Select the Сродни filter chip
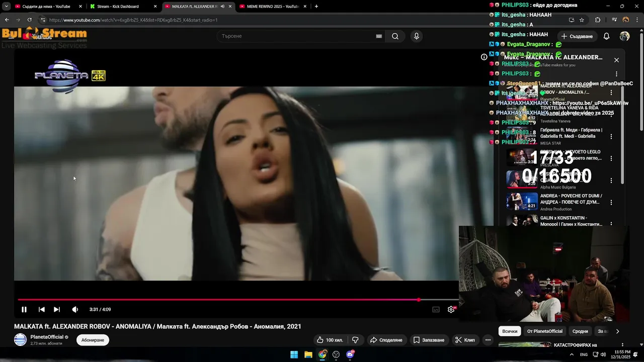Viewport: 644px width, 362px height. point(580,331)
